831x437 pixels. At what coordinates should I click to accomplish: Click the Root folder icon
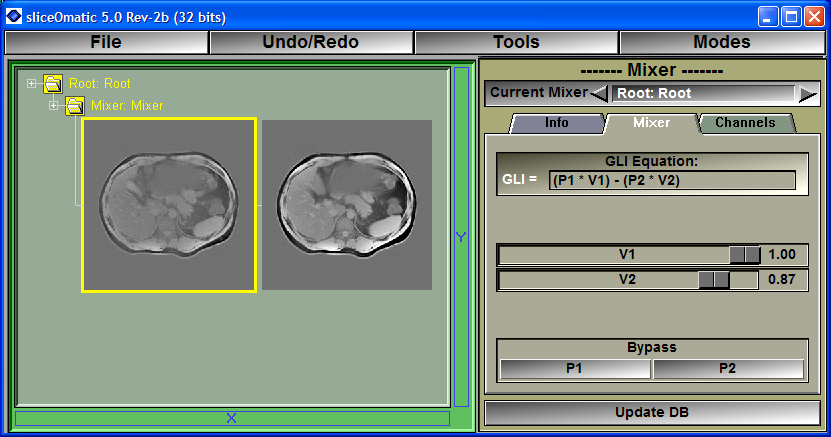tap(53, 84)
